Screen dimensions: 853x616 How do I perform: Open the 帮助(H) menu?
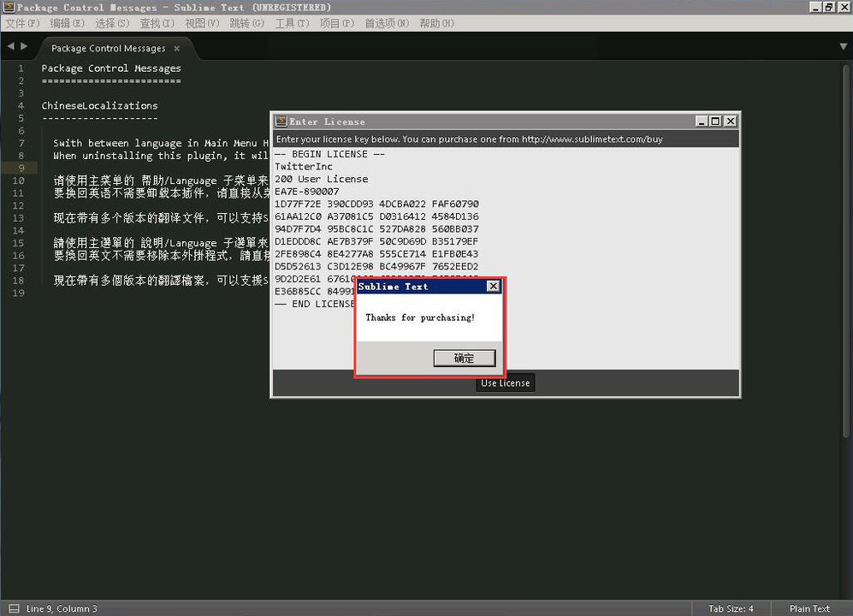click(436, 23)
